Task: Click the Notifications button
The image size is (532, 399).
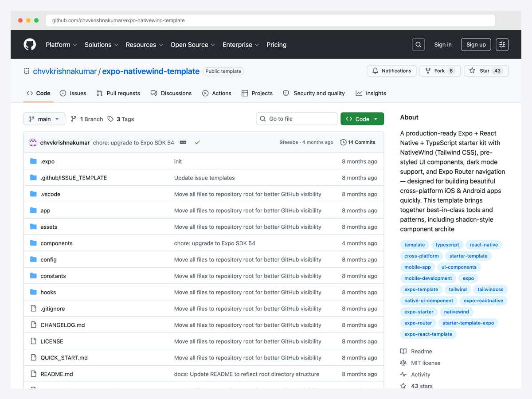Action: (x=391, y=71)
